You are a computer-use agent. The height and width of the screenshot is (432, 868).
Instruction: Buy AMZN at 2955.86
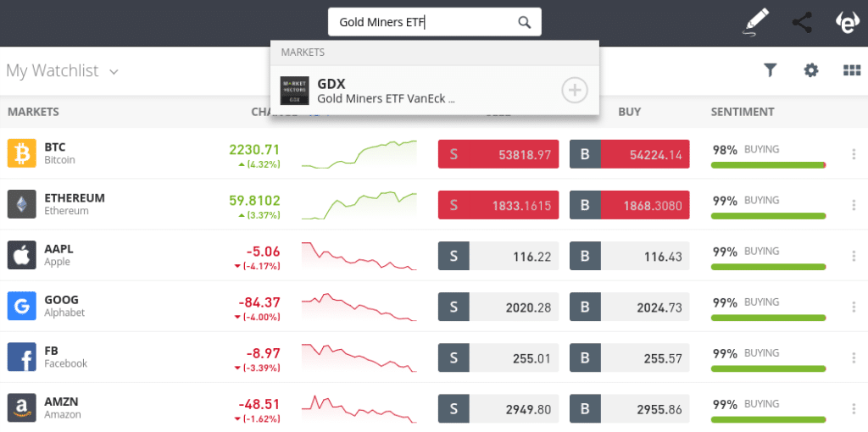coord(630,408)
